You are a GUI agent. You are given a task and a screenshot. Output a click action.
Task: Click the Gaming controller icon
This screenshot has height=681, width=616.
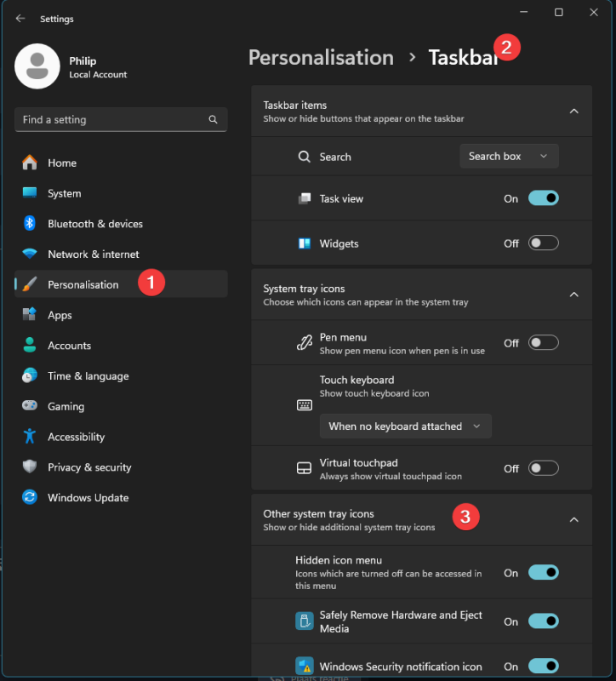click(x=30, y=406)
